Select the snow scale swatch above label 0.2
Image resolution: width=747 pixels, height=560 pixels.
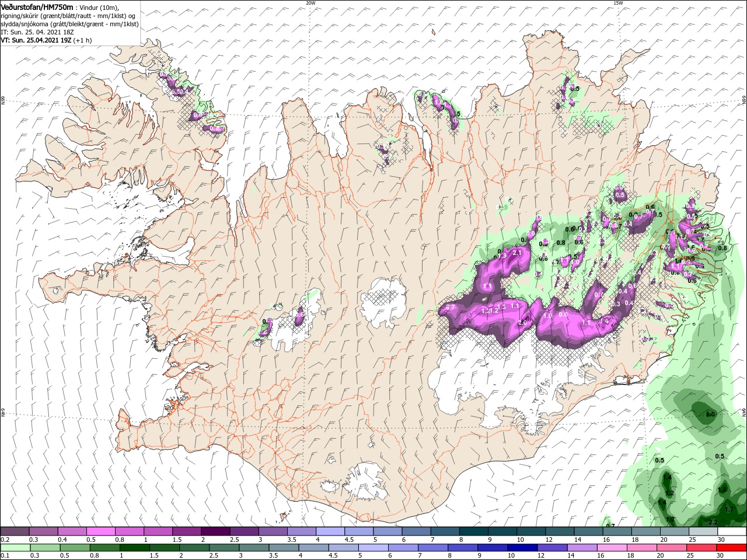[15, 531]
